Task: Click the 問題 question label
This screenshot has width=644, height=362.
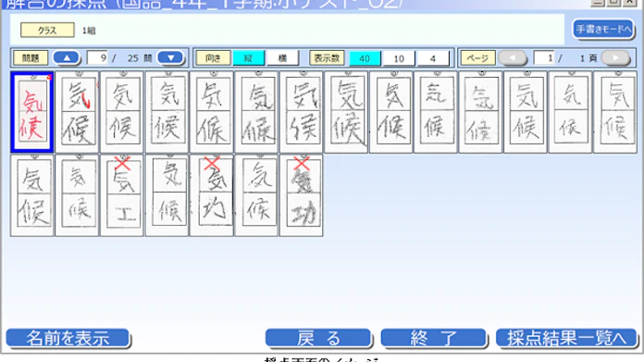Action: [31, 58]
